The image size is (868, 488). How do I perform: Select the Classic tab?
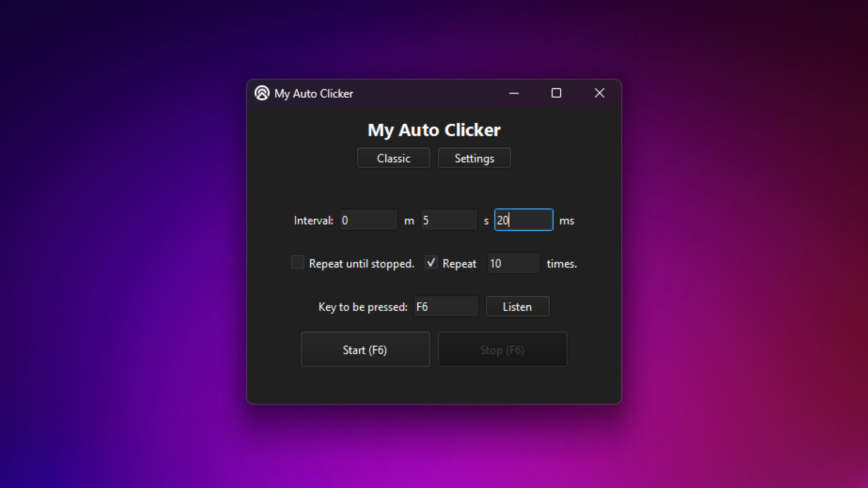393,158
